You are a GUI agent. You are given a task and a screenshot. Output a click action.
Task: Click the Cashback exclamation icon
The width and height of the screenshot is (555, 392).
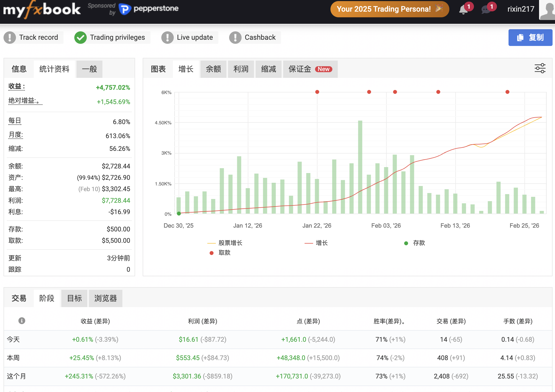pos(235,37)
